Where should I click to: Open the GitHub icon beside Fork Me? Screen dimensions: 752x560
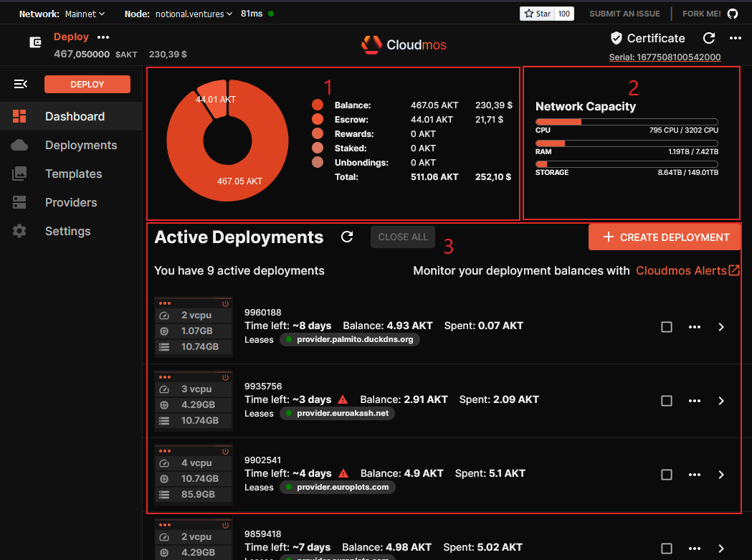pyautogui.click(x=732, y=14)
